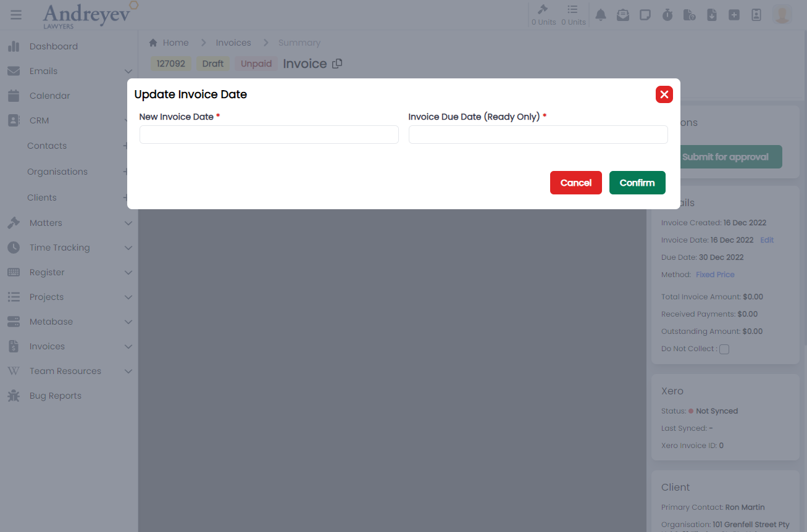
Task: Click the Invoice Due Date field
Action: [x=538, y=135]
